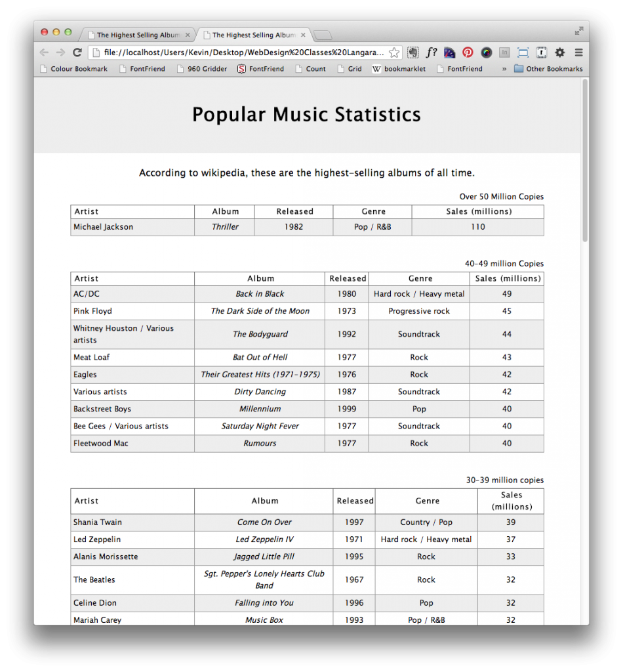
Task: Click the 110 sales value
Action: pyautogui.click(x=478, y=227)
